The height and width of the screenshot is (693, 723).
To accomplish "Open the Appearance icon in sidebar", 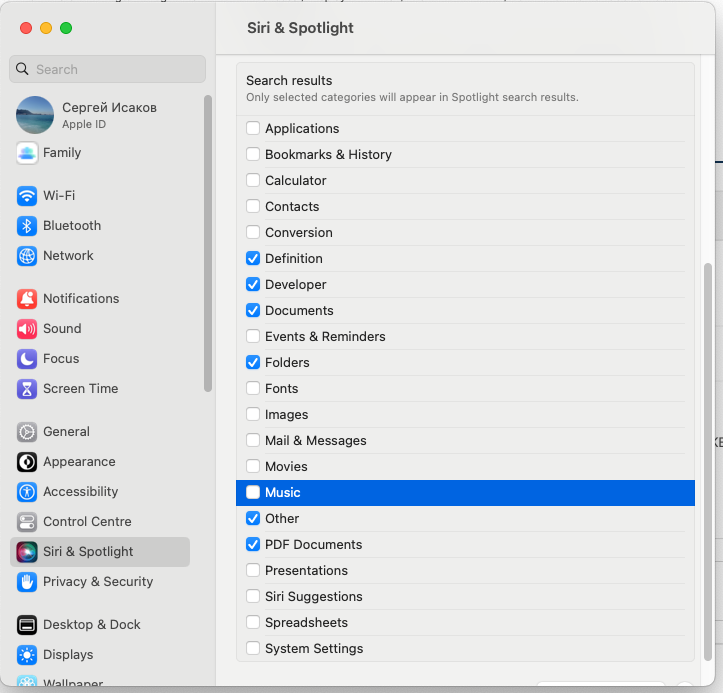I will (x=27, y=462).
